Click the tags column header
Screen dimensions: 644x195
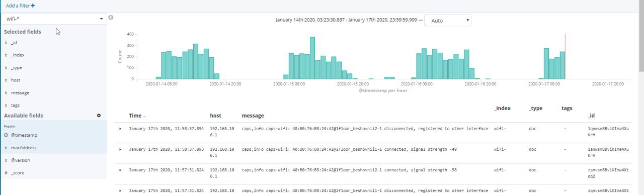567,108
